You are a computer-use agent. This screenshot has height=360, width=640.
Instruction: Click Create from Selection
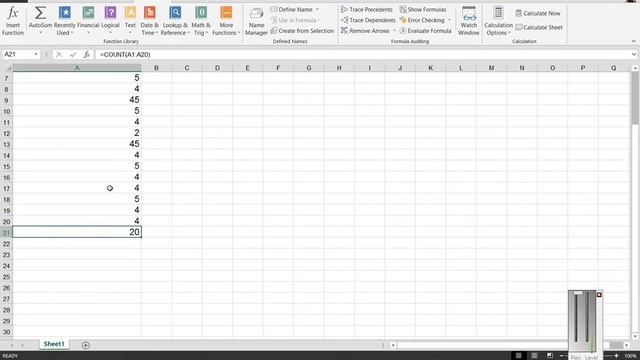pyautogui.click(x=302, y=31)
